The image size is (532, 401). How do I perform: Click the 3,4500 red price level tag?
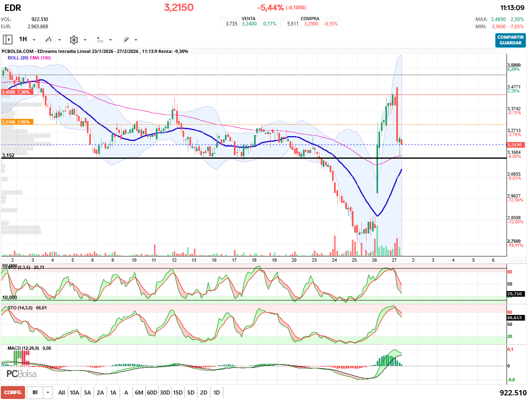tap(16, 92)
